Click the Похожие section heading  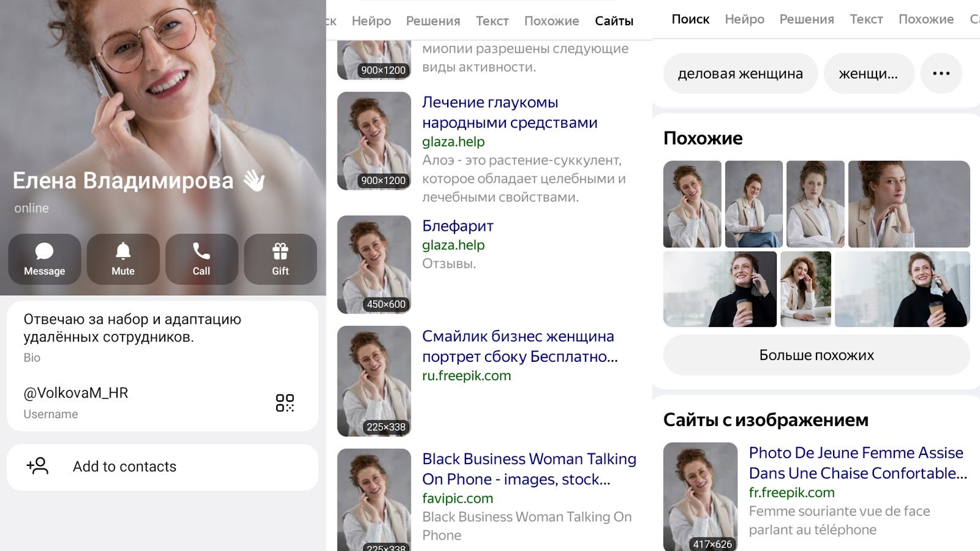(703, 138)
